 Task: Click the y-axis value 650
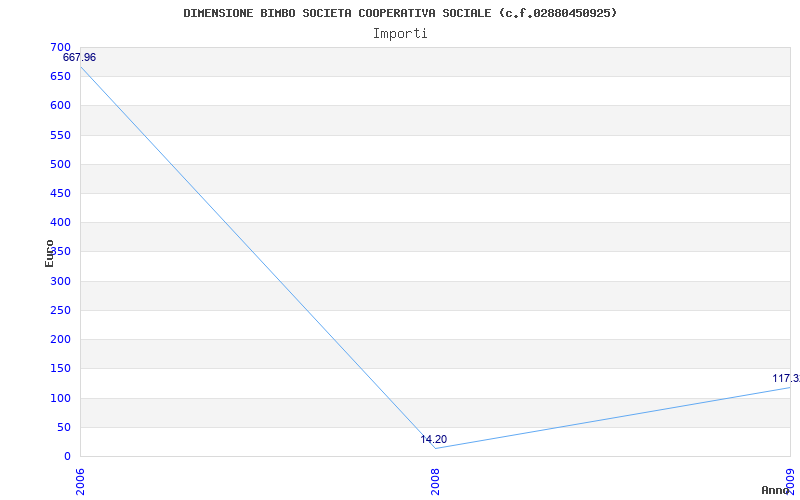pos(60,77)
